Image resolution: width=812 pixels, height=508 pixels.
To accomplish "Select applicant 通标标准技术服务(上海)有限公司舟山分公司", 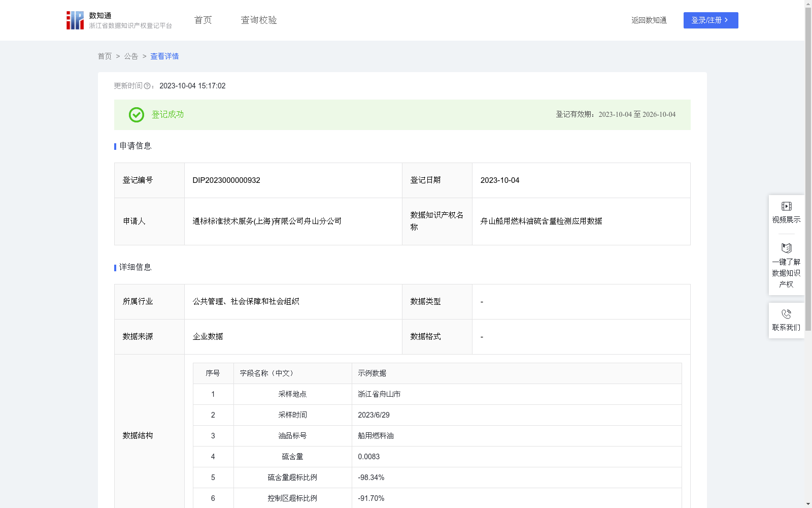I will pos(267,221).
